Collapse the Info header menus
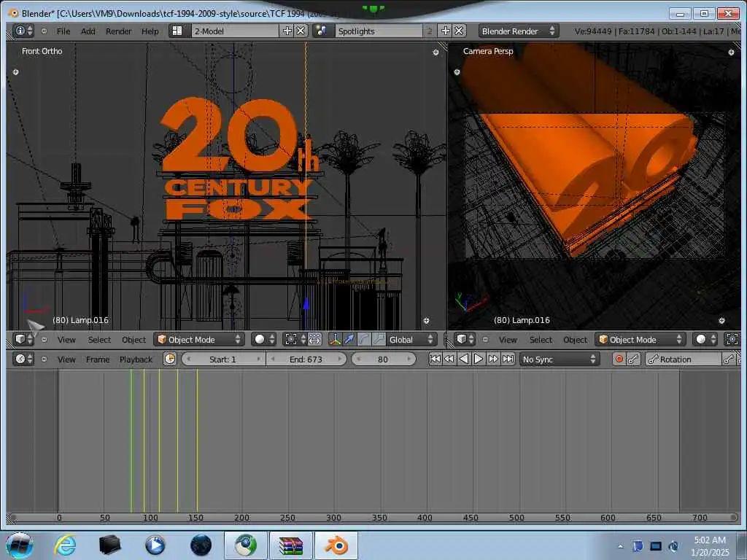747x560 pixels. 44,31
